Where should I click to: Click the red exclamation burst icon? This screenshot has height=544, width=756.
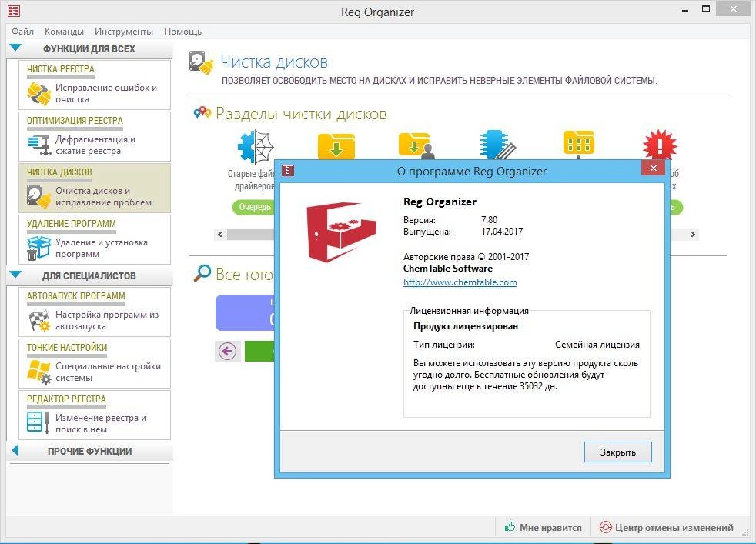coord(660,144)
